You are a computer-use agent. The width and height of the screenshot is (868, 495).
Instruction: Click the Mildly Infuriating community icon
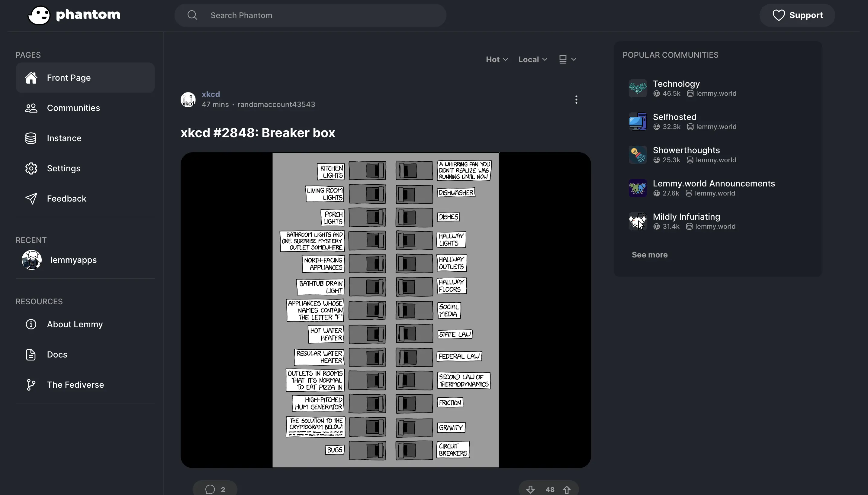638,222
